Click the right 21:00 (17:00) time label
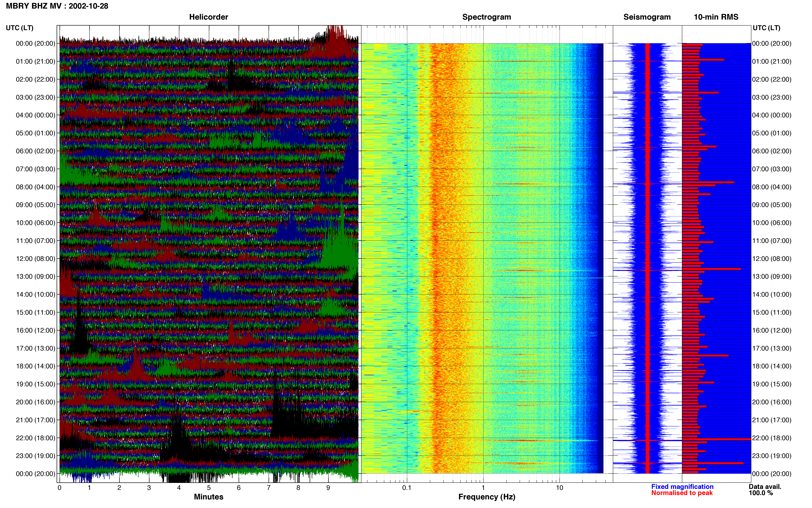 point(772,420)
